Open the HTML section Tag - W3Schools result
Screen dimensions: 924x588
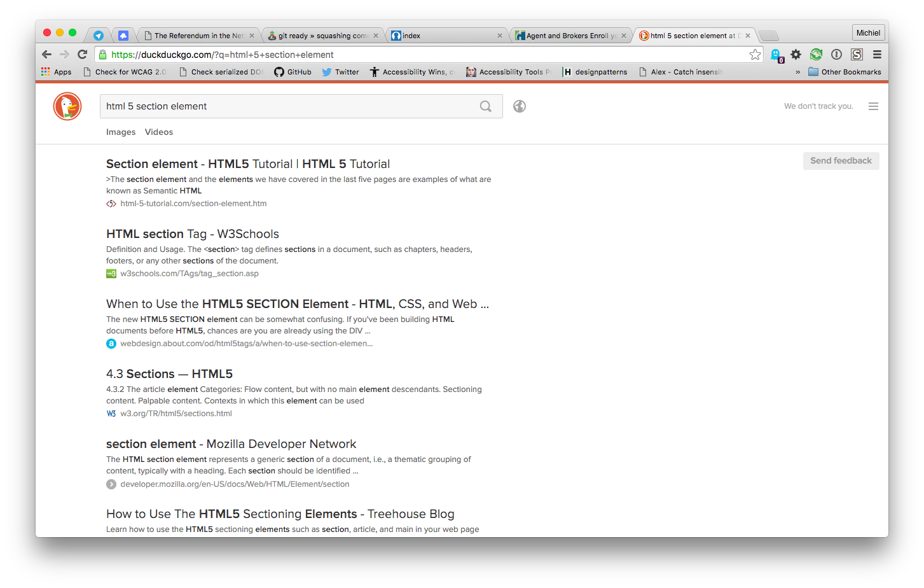[193, 234]
